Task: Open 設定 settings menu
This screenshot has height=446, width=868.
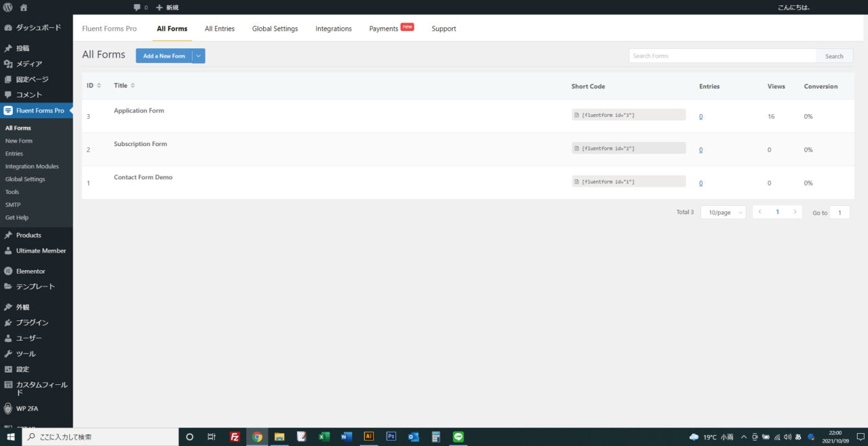Action: coord(37,369)
